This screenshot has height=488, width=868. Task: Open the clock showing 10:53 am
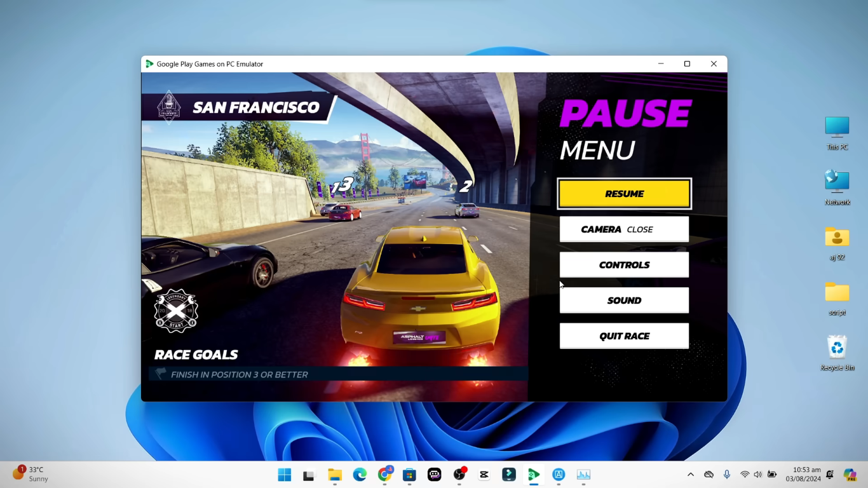[x=803, y=475]
